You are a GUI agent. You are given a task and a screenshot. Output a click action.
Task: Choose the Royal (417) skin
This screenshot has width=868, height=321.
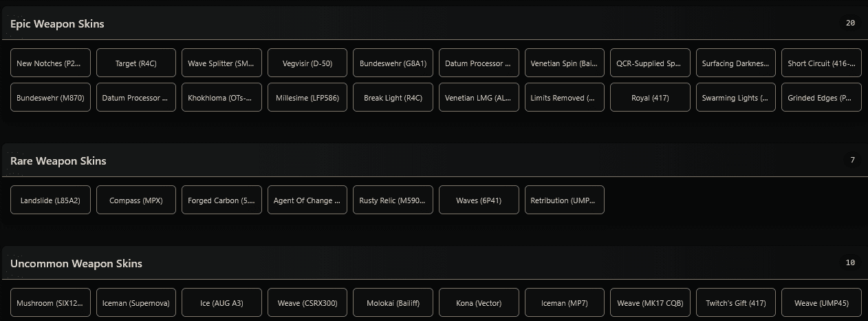(650, 97)
